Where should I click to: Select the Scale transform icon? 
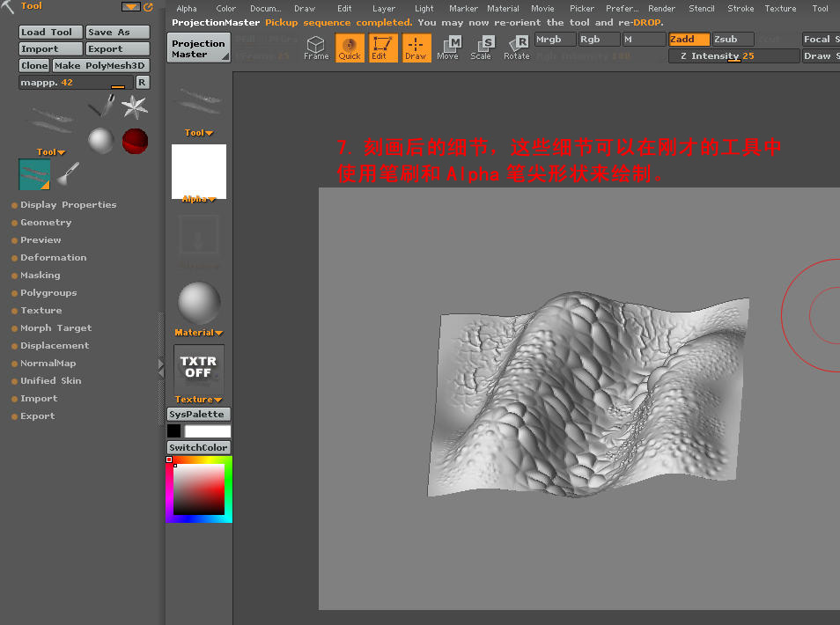click(481, 48)
